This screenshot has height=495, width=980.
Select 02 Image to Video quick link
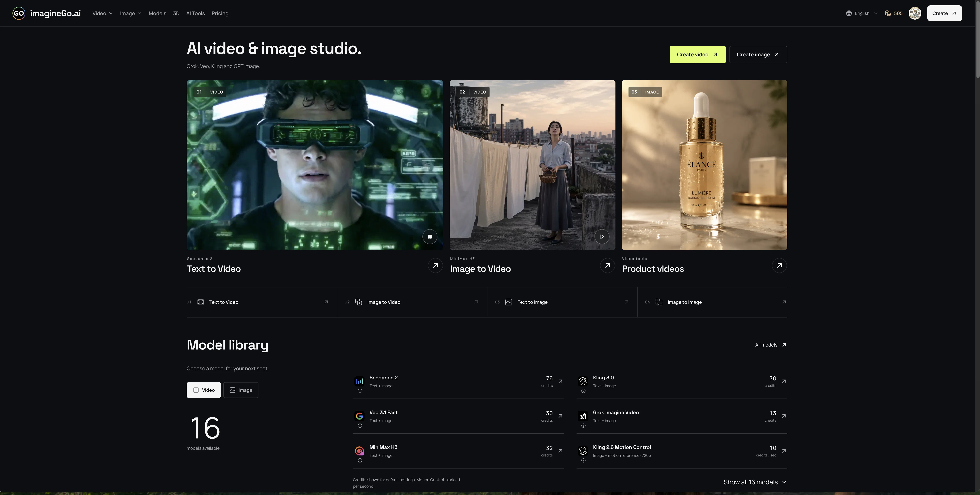tap(412, 302)
